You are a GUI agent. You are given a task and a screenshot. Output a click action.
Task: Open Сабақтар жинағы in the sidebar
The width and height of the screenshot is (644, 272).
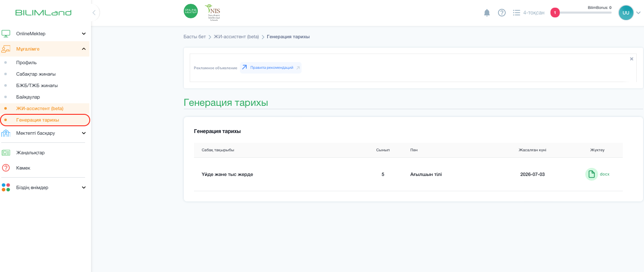click(36, 74)
